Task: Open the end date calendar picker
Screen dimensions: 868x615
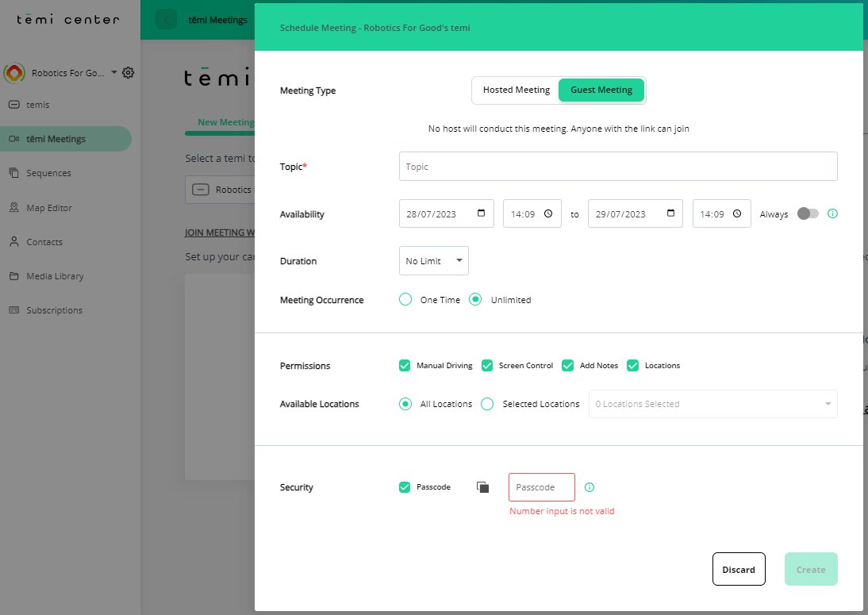Action: [x=671, y=213]
